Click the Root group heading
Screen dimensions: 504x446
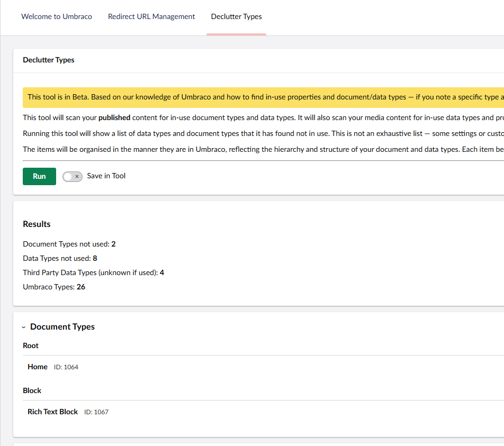point(31,346)
